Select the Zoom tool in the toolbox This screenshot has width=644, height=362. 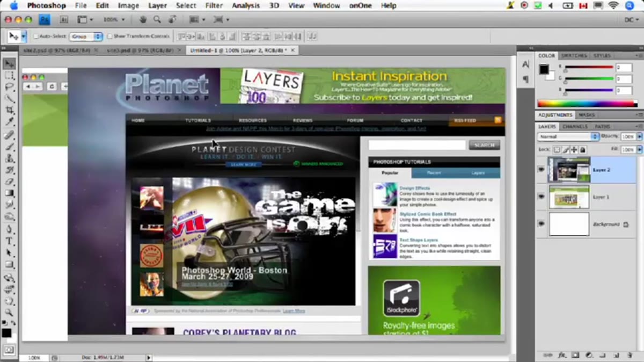[x=9, y=313]
